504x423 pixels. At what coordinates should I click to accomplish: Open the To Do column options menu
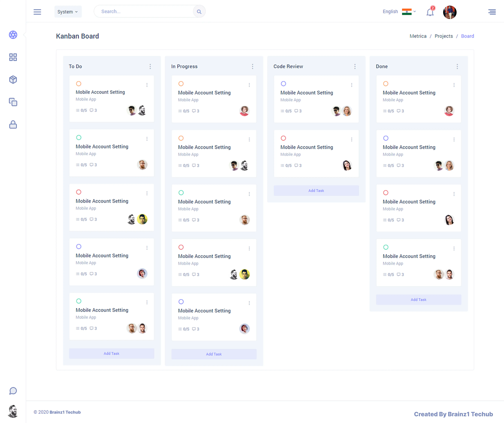click(x=150, y=66)
